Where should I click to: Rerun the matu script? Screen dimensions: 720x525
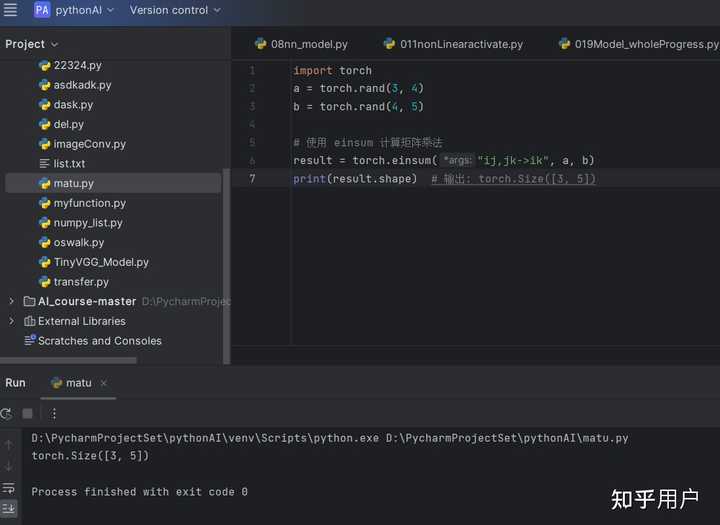click(7, 413)
